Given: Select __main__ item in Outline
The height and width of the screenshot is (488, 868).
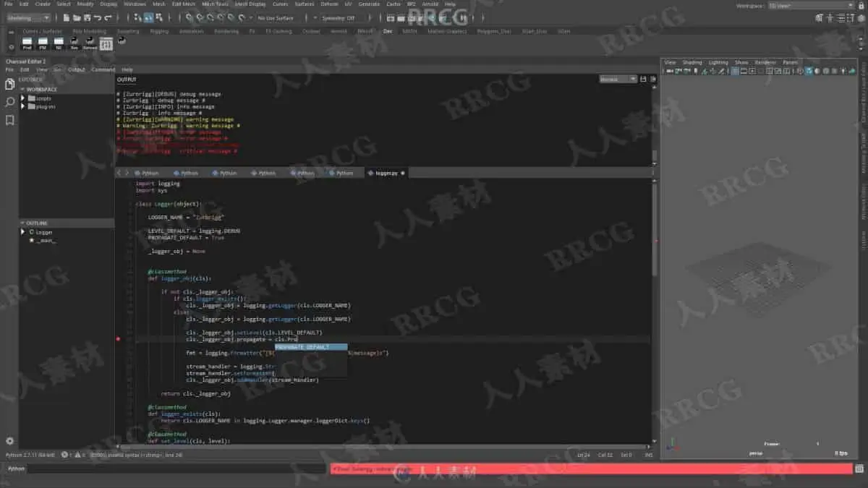Looking at the screenshot, I should (46, 240).
